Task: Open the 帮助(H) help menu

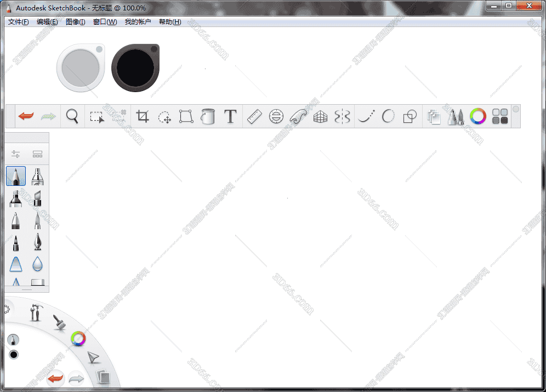Action: (170, 22)
